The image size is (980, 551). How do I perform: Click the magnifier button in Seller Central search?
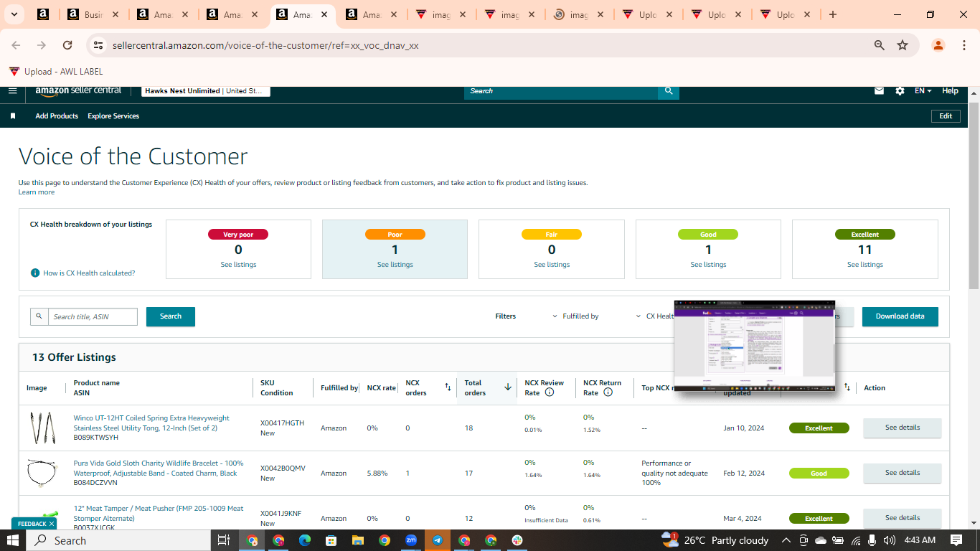[669, 91]
